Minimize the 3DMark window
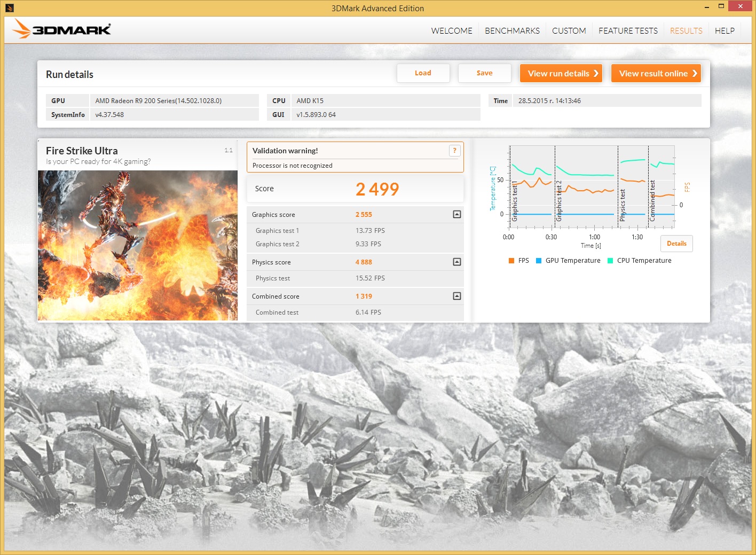The height and width of the screenshot is (555, 756). [x=707, y=7]
